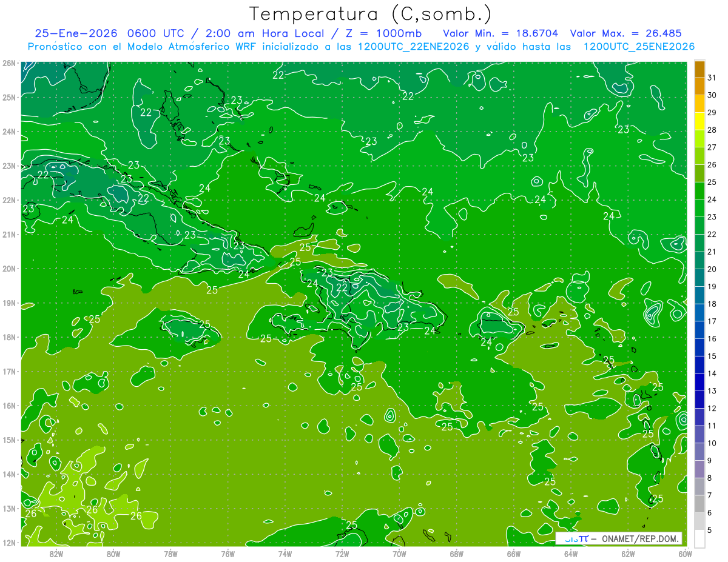Click the orange colorbar swatch between 30 and 31

tap(699, 87)
